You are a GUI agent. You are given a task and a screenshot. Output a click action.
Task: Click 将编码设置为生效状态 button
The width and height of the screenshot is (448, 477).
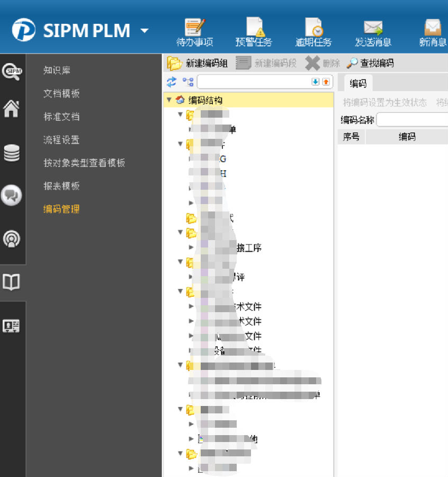click(385, 102)
